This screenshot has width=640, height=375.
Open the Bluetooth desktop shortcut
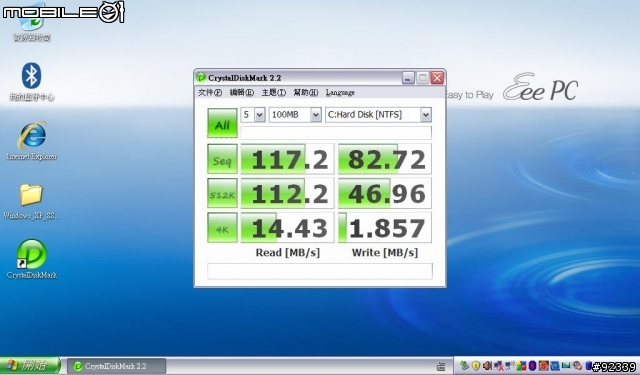pos(31,82)
